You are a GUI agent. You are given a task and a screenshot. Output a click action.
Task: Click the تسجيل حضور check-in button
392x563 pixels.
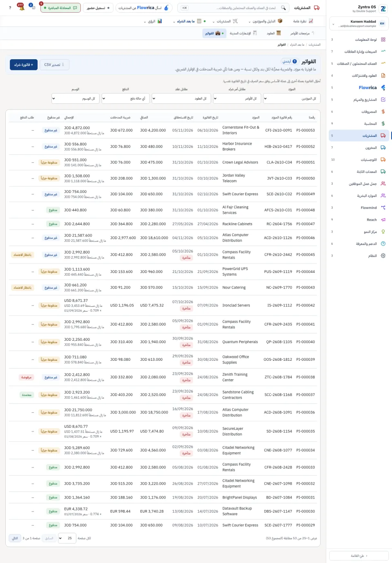(x=98, y=8)
